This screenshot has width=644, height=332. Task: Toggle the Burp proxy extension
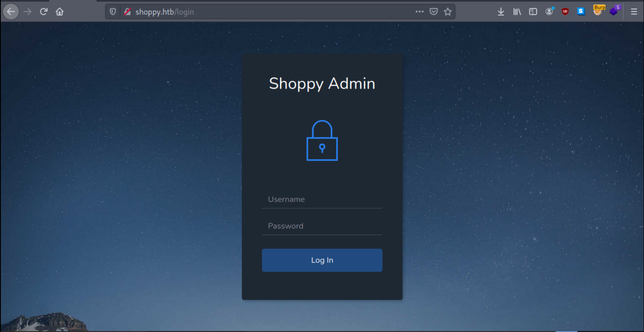(x=598, y=11)
